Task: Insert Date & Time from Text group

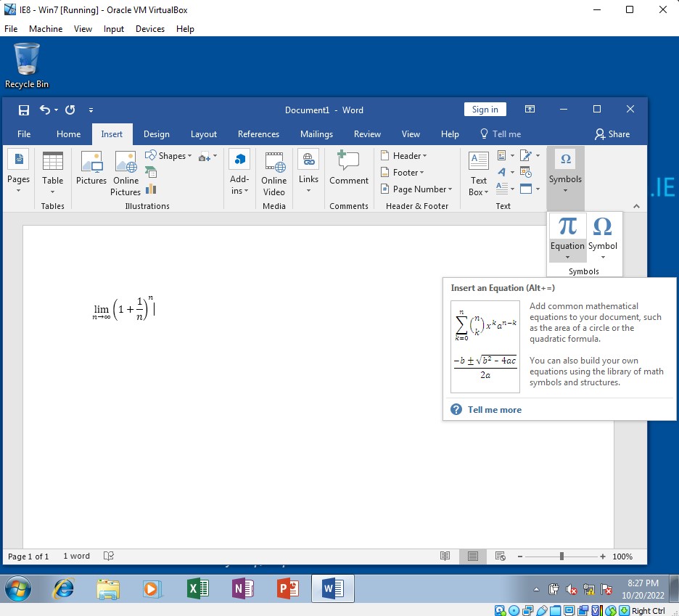Action: [526, 172]
